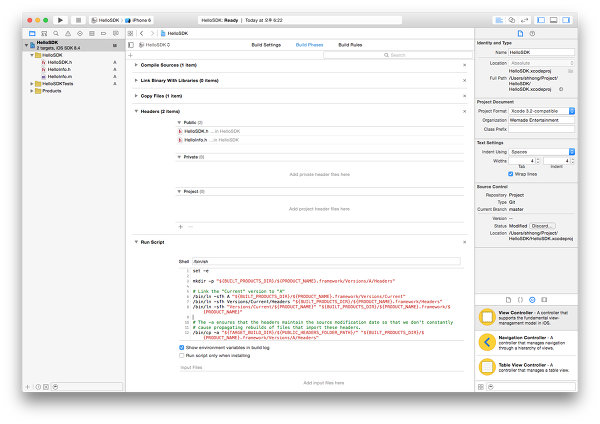The image size is (600, 424).
Task: Select View Controller in the library
Action: (527, 318)
